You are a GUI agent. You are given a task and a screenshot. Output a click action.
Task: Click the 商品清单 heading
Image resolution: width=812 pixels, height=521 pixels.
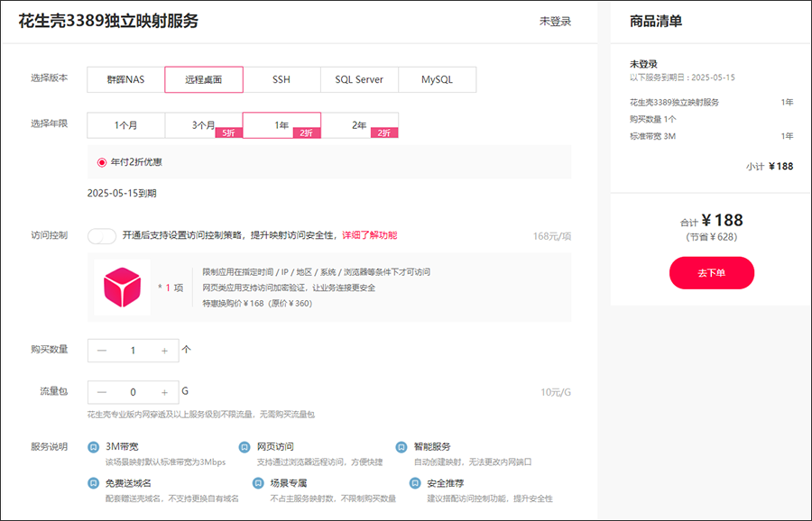[x=656, y=22]
